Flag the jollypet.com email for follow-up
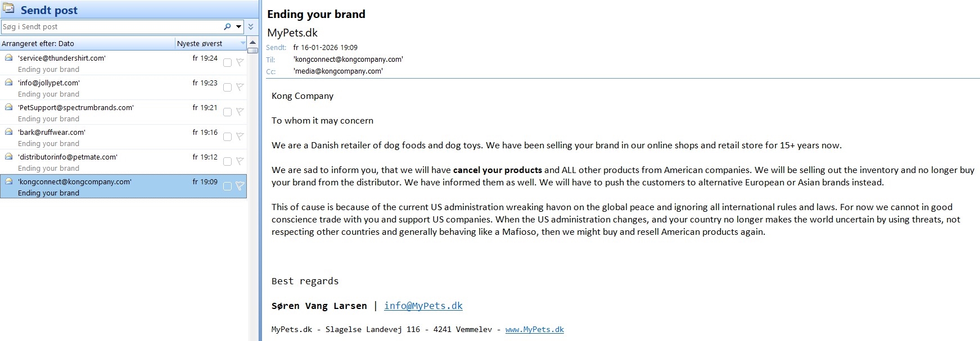The width and height of the screenshot is (980, 341). coord(240,87)
